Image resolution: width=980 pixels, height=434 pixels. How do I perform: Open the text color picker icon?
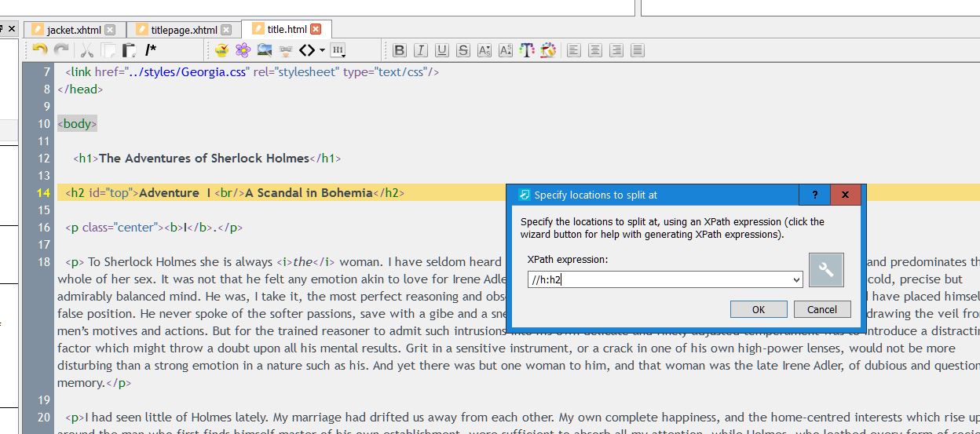tap(527, 50)
